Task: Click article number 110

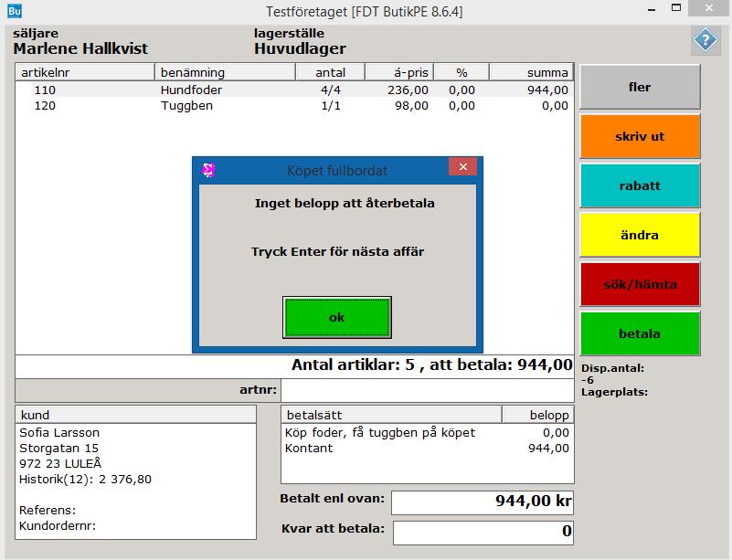Action: 45,90
